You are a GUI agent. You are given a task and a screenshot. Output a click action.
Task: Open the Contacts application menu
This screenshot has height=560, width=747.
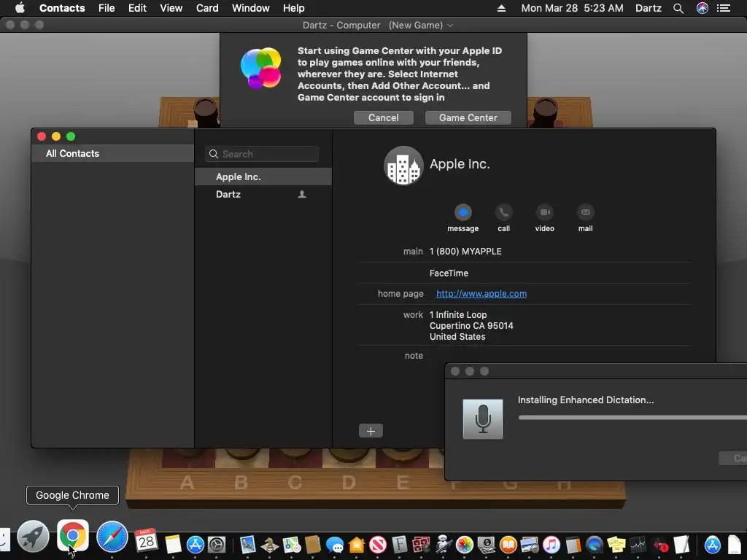point(62,8)
